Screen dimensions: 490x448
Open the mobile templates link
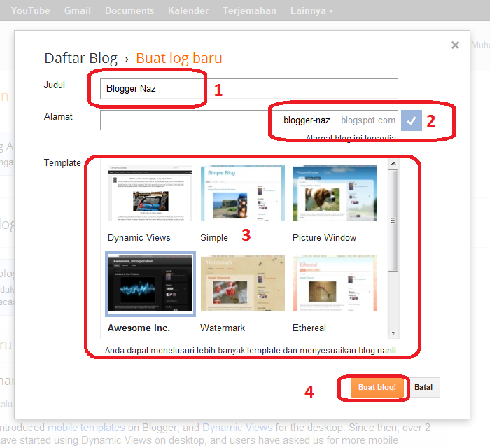tap(86, 428)
